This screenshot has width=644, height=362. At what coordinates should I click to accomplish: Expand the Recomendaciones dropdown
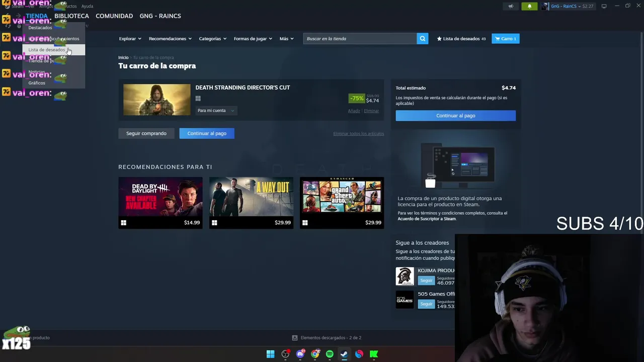[x=170, y=39]
